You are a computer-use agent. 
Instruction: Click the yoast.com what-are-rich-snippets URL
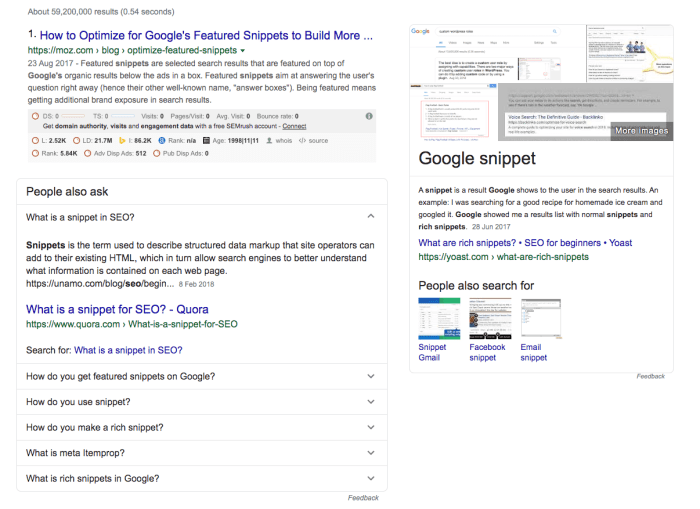tap(504, 257)
